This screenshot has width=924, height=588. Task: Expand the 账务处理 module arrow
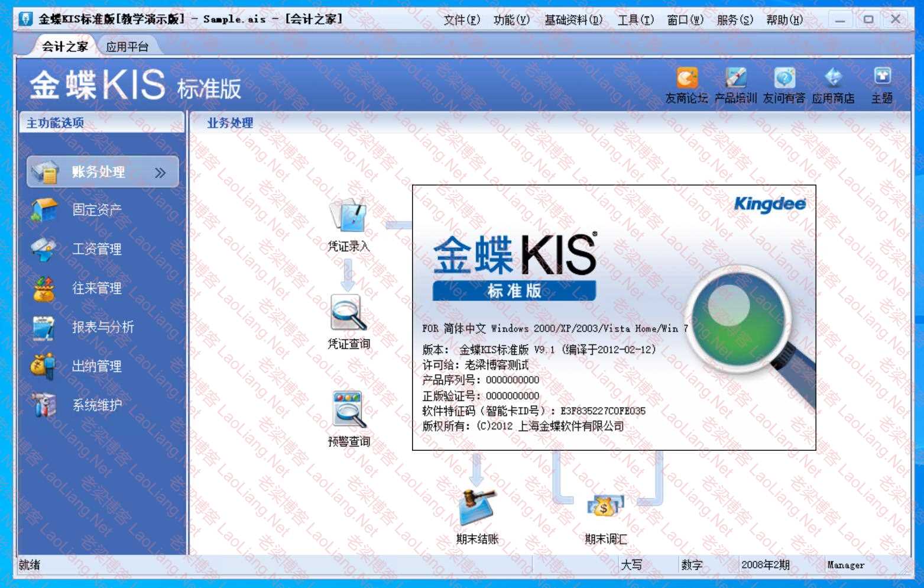coord(160,173)
